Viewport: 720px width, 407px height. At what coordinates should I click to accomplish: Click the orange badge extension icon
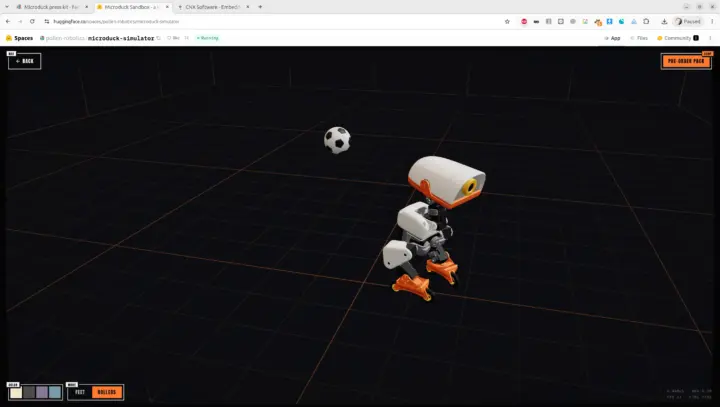(597, 22)
